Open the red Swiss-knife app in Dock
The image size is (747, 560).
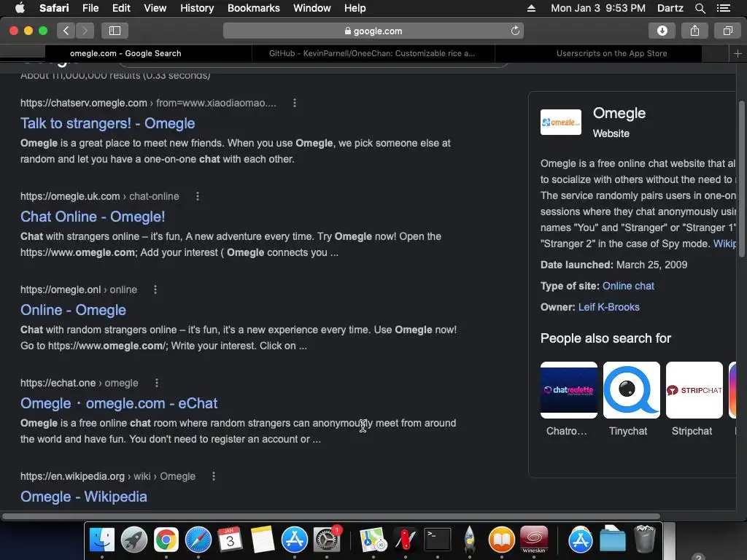pos(406,540)
